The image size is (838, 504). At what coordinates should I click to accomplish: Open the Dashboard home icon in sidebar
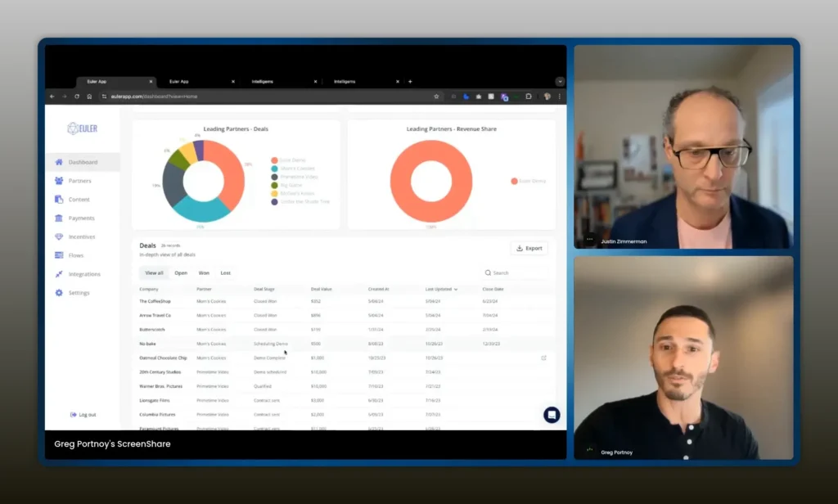click(59, 162)
